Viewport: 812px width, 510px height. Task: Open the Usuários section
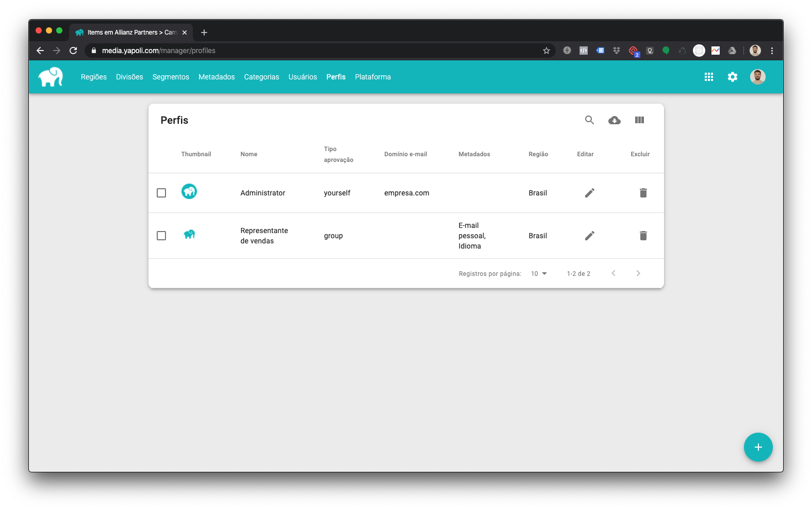tap(303, 77)
